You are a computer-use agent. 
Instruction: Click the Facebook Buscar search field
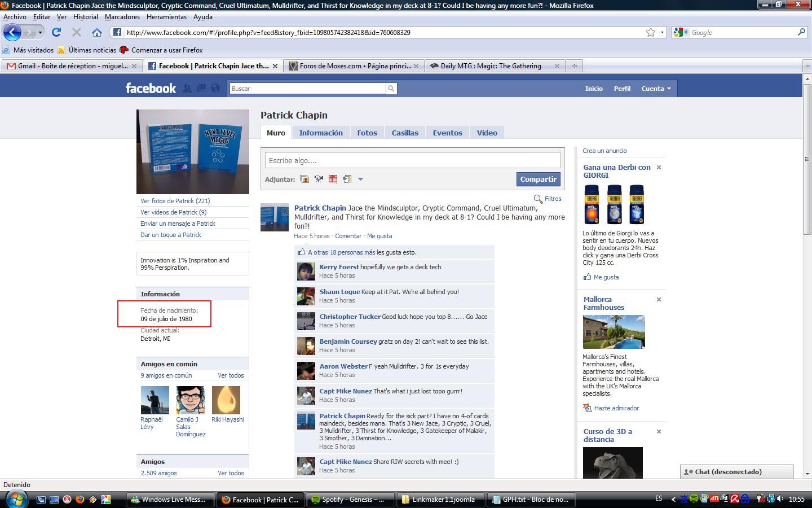pos(307,89)
